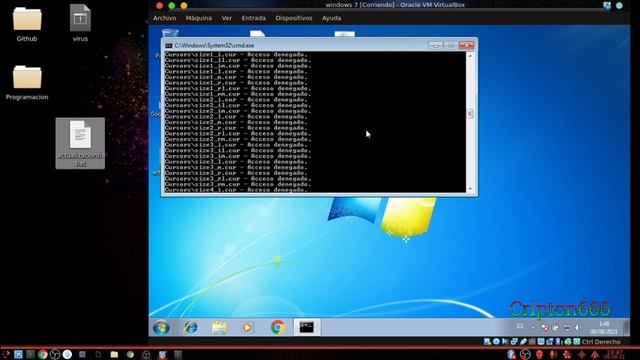The image size is (640, 360).
Task: Open the Ayuda menu
Action: click(x=331, y=18)
